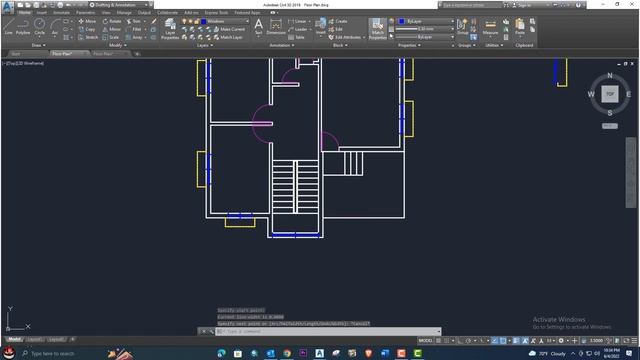This screenshot has width=640, height=360.
Task: Open the Home ribbon tab
Action: point(24,13)
